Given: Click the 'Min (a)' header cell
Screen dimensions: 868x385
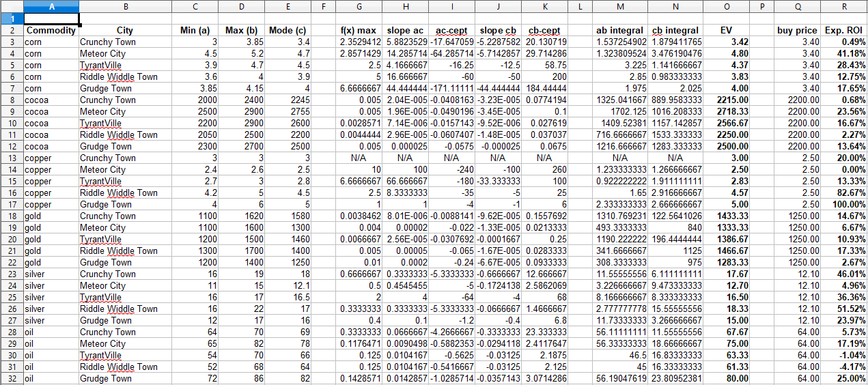Looking at the screenshot, I should pyautogui.click(x=195, y=30).
